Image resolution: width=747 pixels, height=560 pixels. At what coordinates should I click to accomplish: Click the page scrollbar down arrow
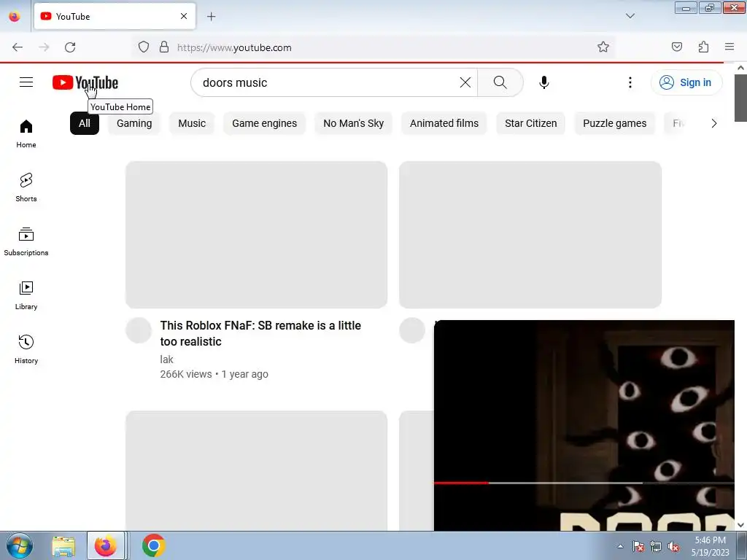[x=740, y=525]
